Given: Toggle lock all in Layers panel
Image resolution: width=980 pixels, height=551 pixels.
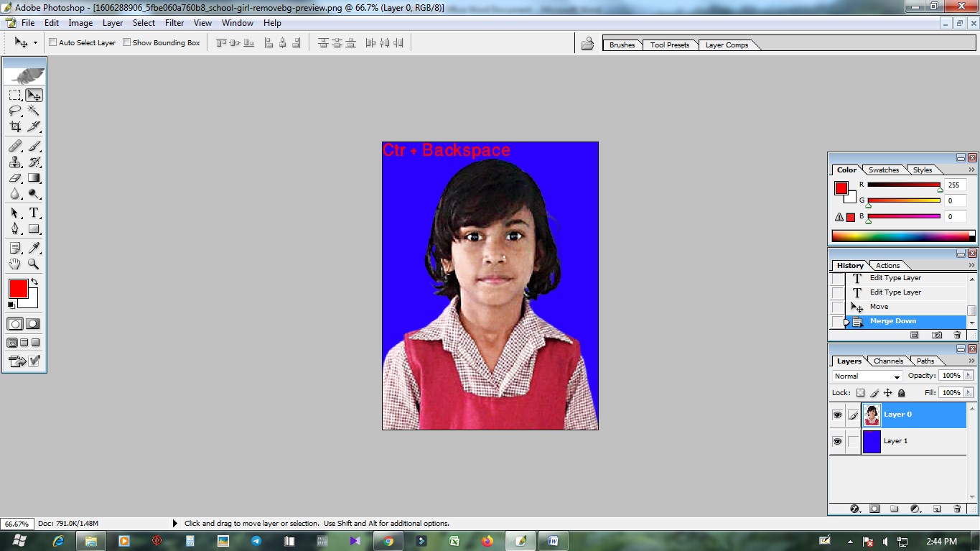Looking at the screenshot, I should (x=901, y=393).
